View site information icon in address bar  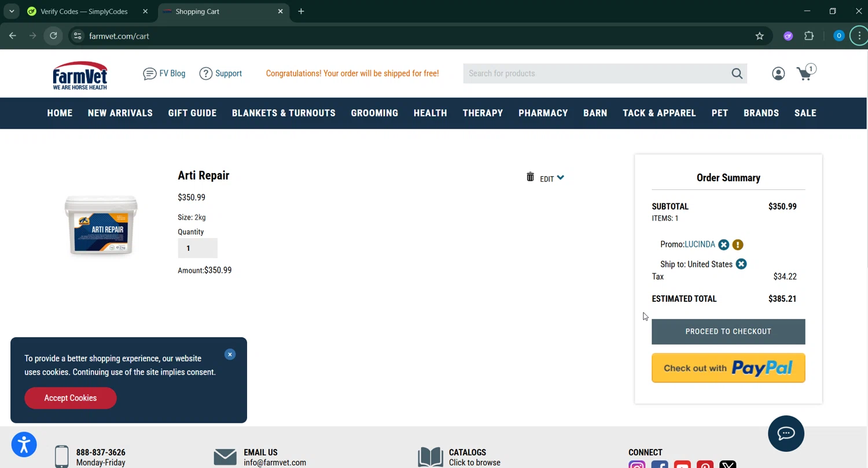[78, 36]
